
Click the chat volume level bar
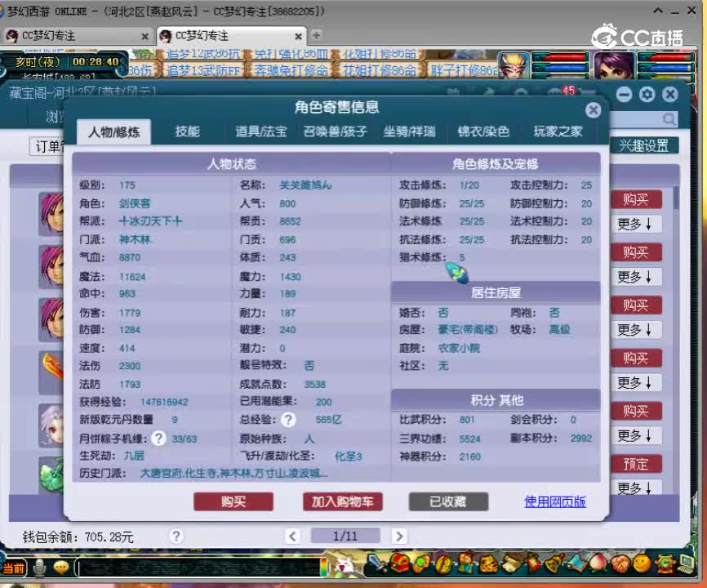click(x=323, y=568)
